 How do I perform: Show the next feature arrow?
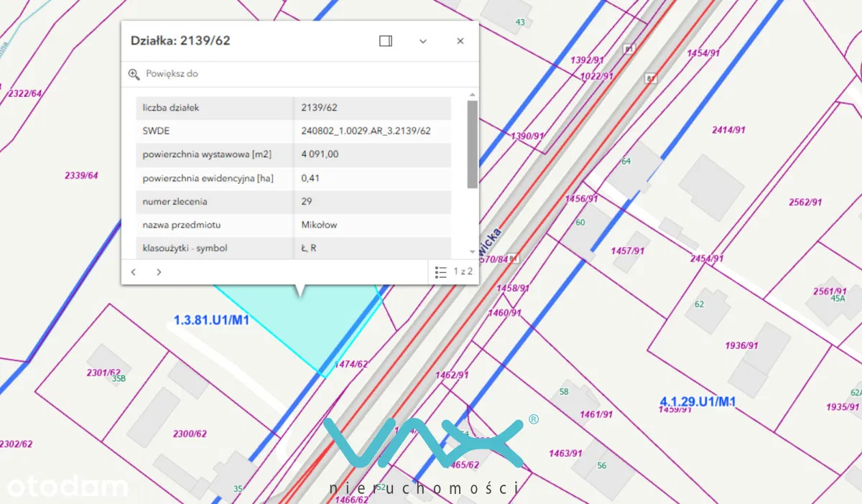tap(159, 272)
